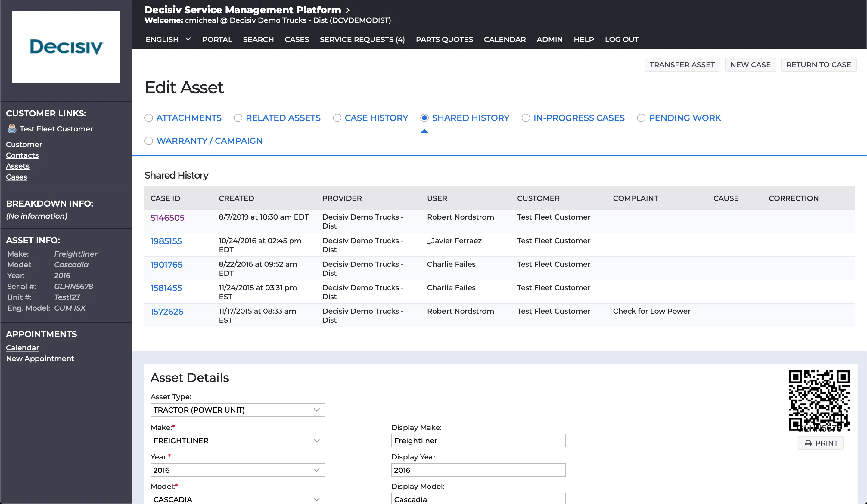Screen dimensions: 867x504
Task: Click the RETURN TO CASE button
Action: [x=819, y=65]
